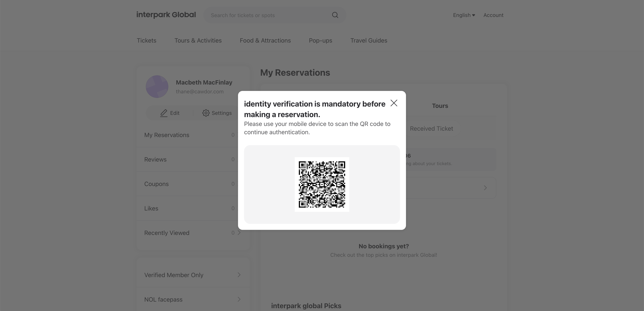Expand Recently Viewed chevron arrow
Screen dimensions: 644x311
coord(239,233)
